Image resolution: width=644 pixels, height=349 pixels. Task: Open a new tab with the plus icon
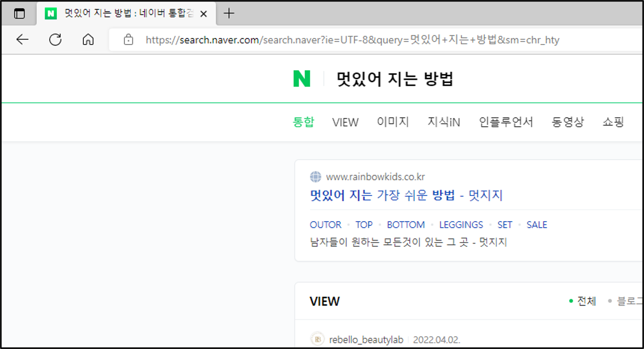point(229,14)
